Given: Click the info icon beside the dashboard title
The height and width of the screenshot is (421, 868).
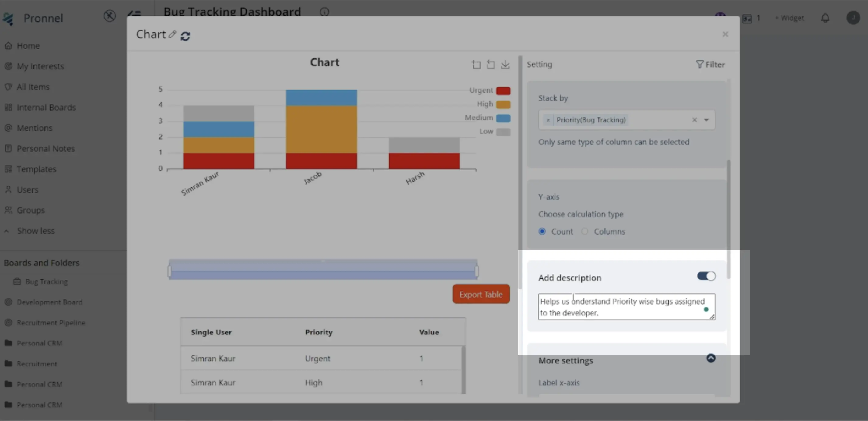Looking at the screenshot, I should click(x=324, y=12).
